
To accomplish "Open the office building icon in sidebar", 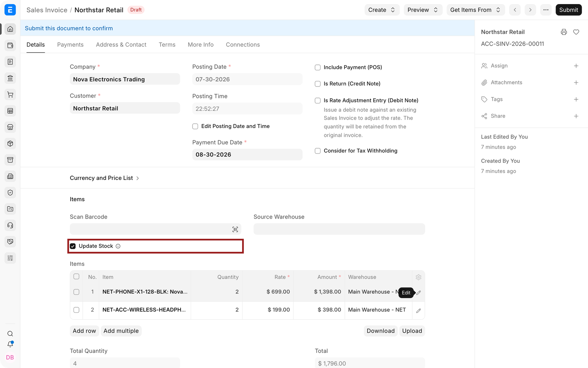I will tap(10, 176).
